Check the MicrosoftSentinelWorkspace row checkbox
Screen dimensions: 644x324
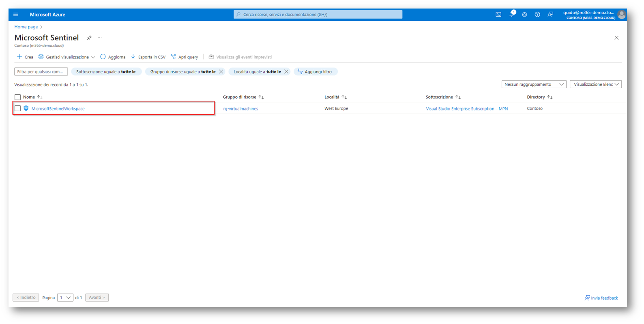point(17,108)
